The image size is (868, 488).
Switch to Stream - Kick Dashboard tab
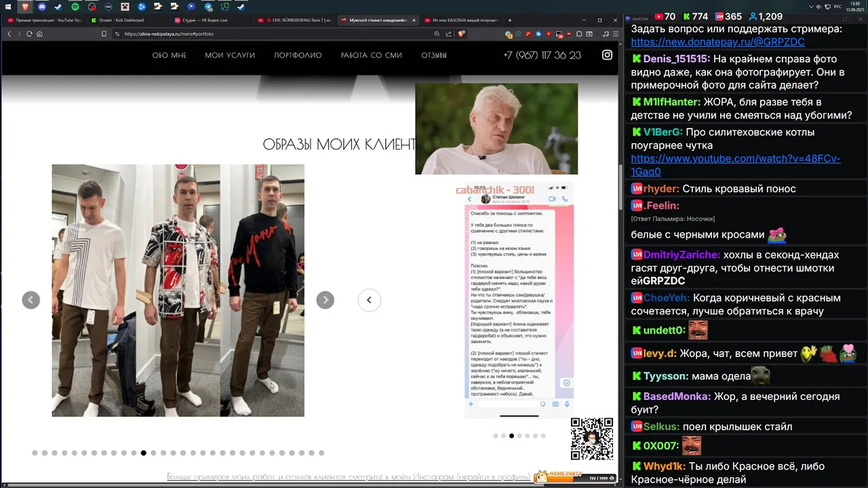coord(127,20)
